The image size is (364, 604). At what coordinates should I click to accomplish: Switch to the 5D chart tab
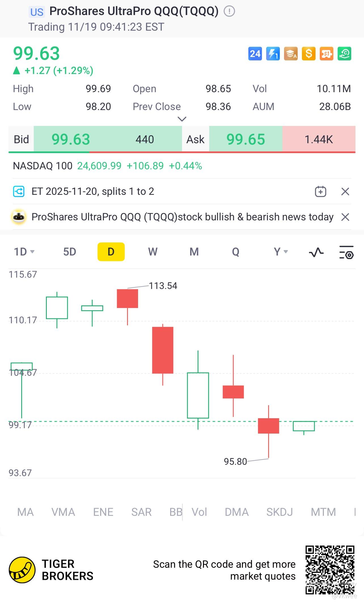point(69,252)
